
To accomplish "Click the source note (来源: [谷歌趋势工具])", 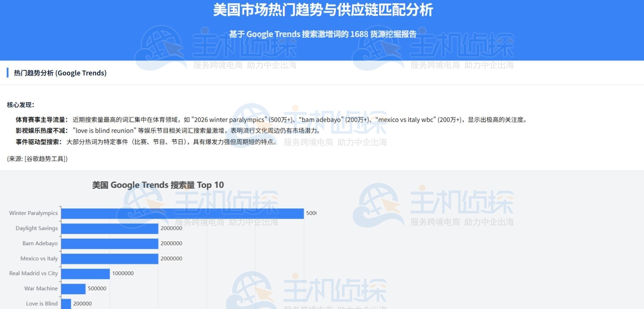I will (x=37, y=159).
